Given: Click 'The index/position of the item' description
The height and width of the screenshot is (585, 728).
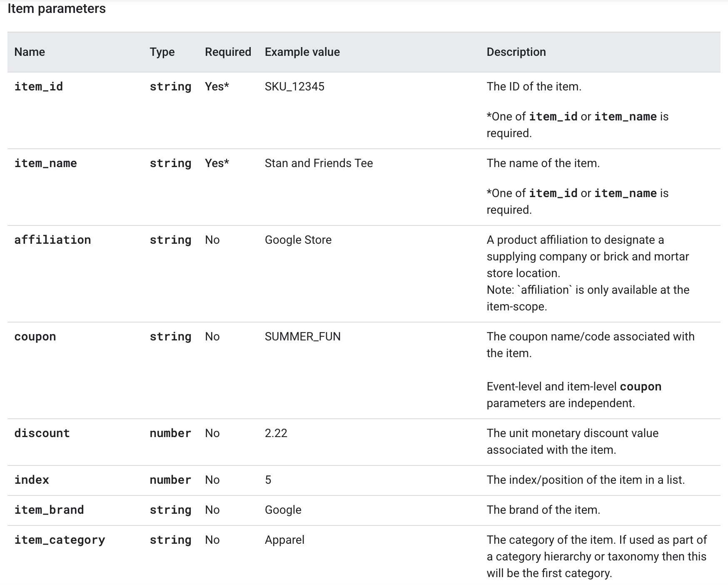Looking at the screenshot, I should [586, 480].
